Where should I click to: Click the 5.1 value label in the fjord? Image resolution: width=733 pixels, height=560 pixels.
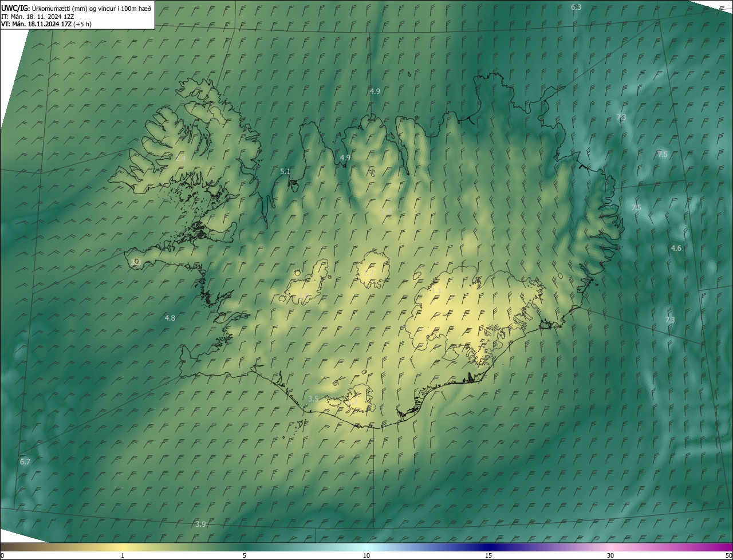(285, 171)
